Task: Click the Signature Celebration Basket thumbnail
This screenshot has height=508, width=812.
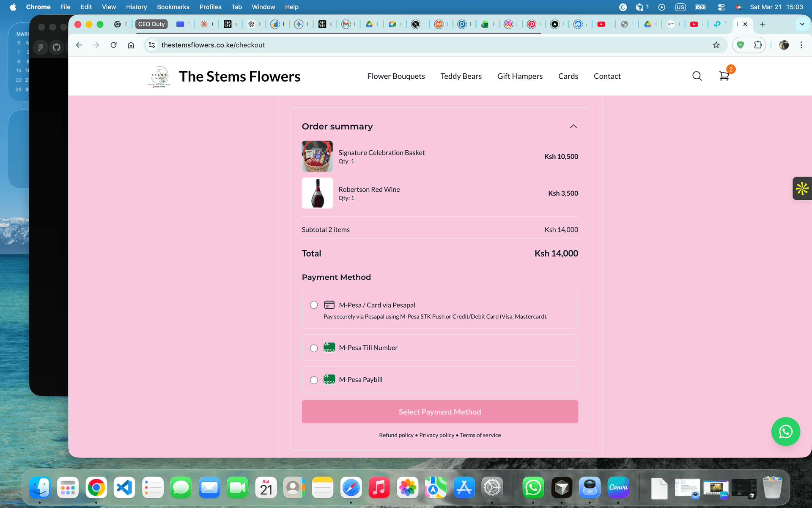Action: coord(317,156)
